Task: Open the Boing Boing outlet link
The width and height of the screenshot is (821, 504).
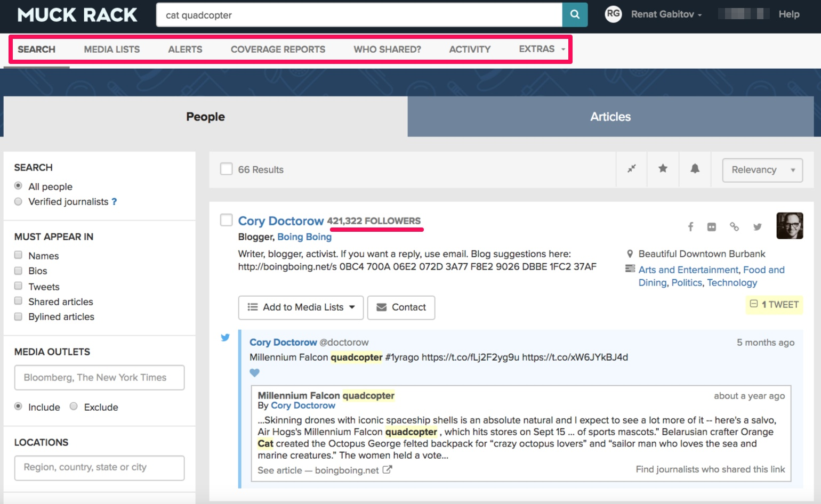Action: coord(304,237)
